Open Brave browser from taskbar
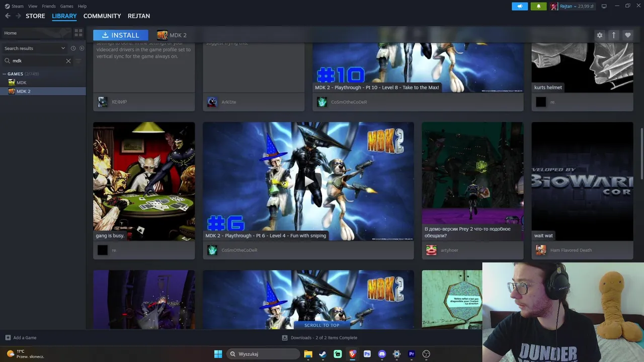This screenshot has width=644, height=362. 352,354
